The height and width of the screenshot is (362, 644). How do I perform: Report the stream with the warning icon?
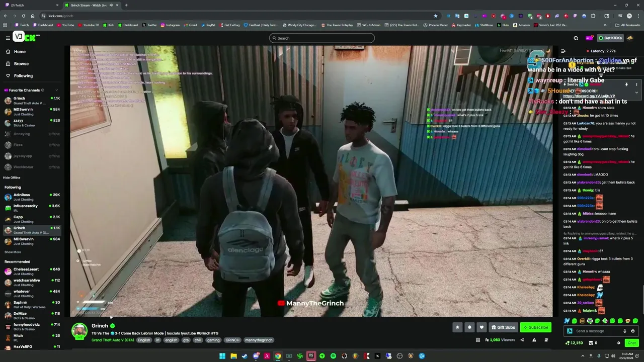click(x=534, y=340)
